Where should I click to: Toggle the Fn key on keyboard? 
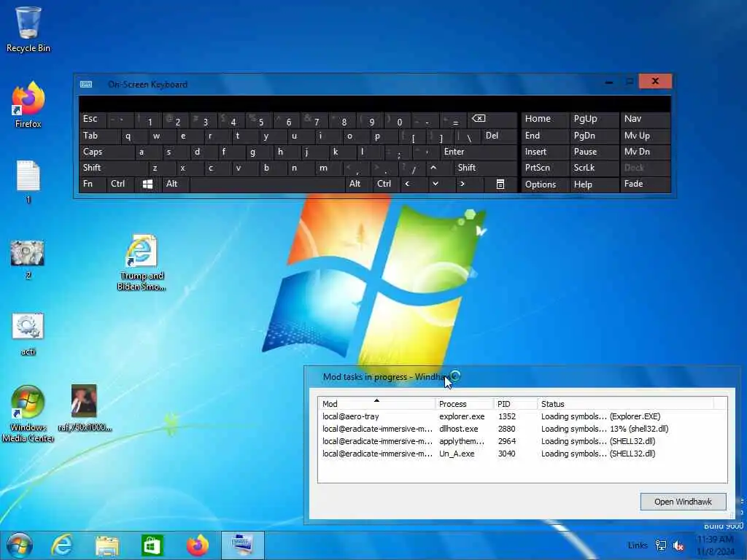tap(93, 184)
